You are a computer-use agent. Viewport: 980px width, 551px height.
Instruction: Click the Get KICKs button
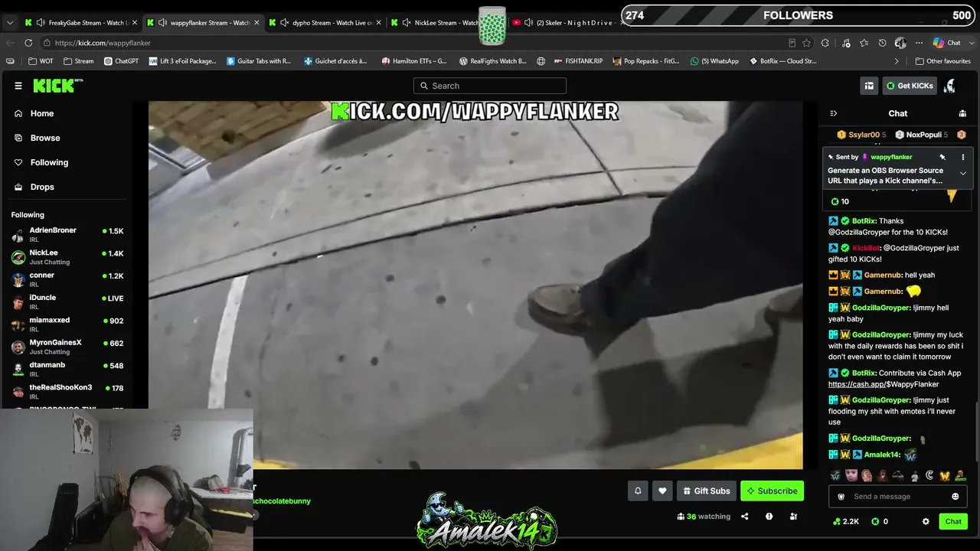click(910, 86)
